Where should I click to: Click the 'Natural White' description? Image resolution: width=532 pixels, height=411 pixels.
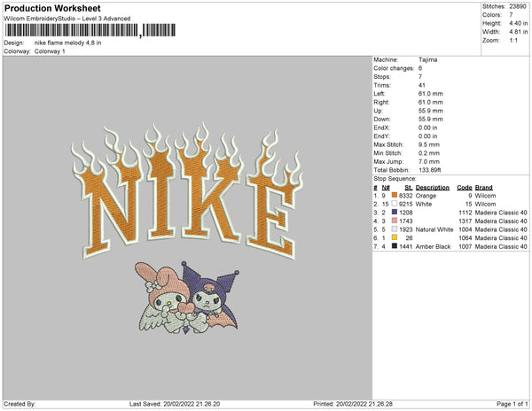click(434, 229)
